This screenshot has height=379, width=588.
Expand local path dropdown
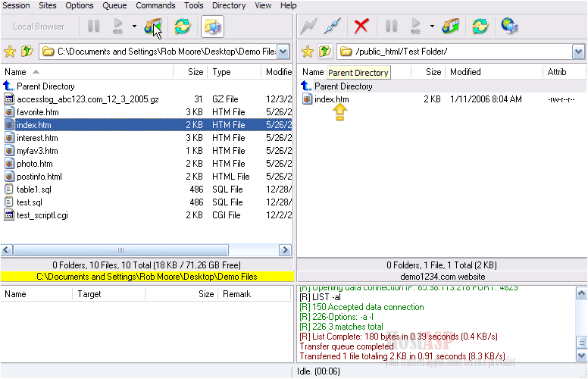[x=283, y=52]
